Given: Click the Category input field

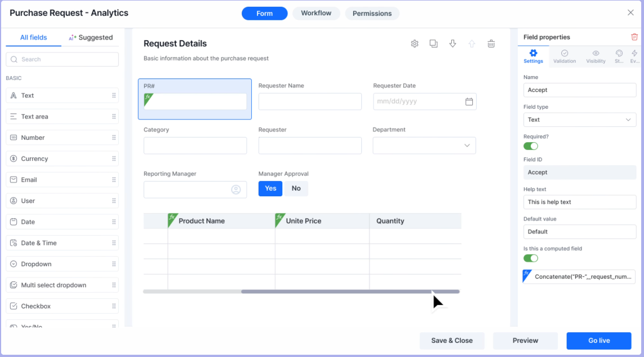Looking at the screenshot, I should [195, 146].
